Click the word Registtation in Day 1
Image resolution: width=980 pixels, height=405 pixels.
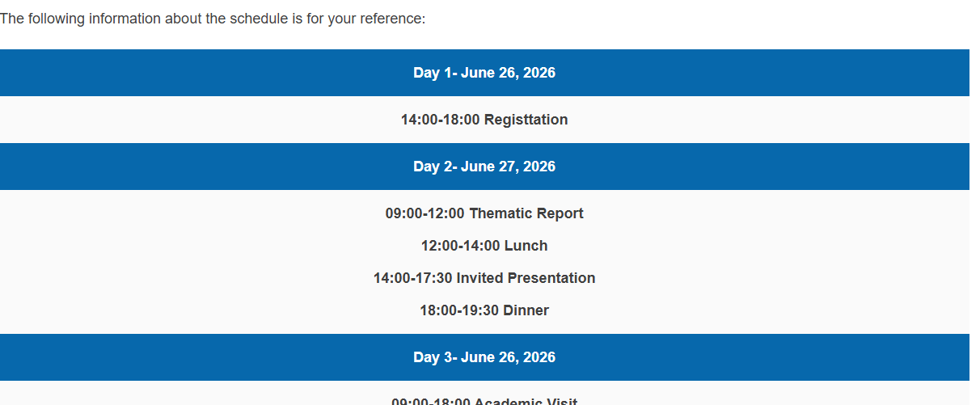point(526,120)
